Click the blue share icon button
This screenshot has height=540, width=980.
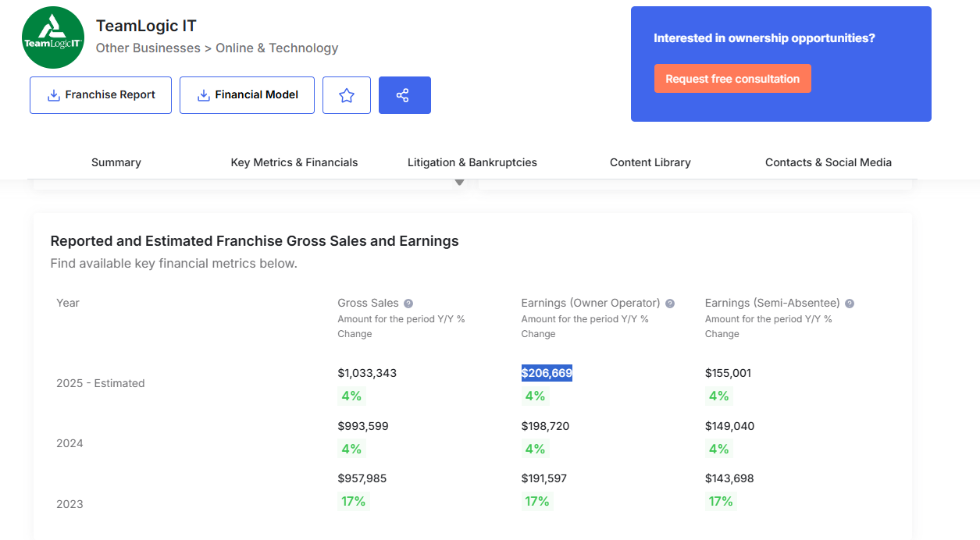(x=404, y=95)
